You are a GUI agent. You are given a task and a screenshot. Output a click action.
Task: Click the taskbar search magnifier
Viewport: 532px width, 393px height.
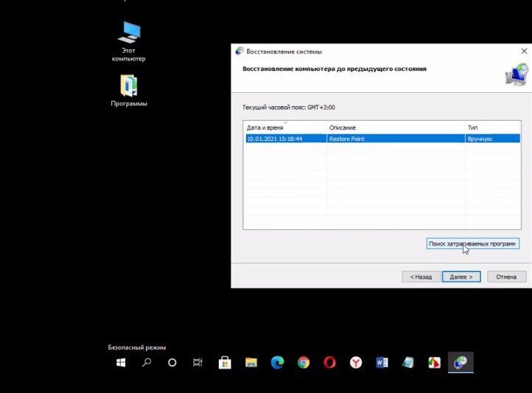[147, 363]
